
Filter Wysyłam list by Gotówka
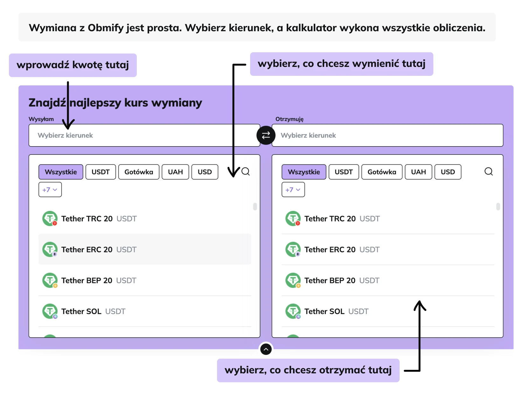point(139,172)
